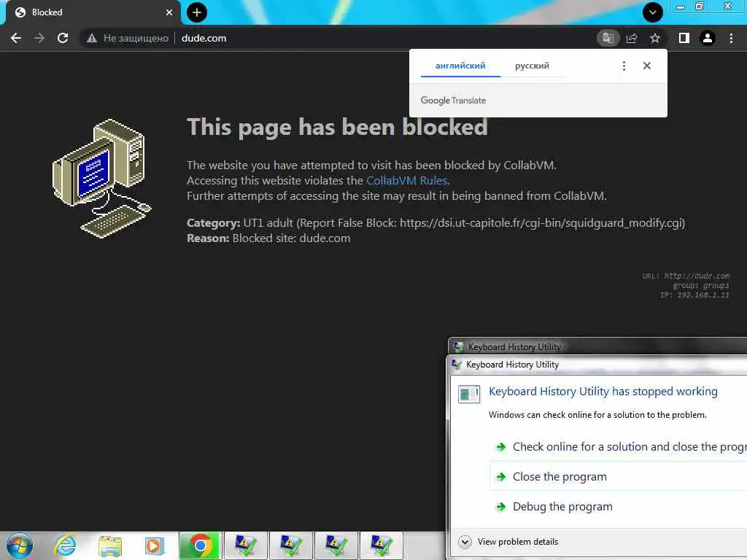Go back using the browser back arrow
Image resolution: width=747 pixels, height=560 pixels.
click(16, 38)
